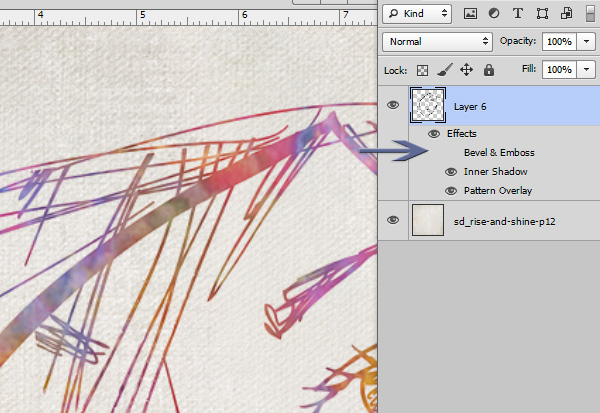Select Layer 6 thumbnail
The image size is (600, 413).
[428, 105]
